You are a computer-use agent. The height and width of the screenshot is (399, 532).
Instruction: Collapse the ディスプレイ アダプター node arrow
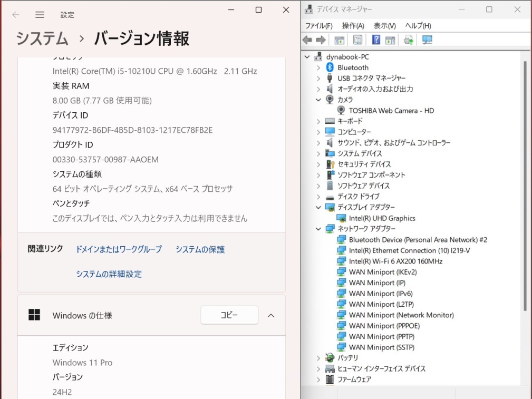click(x=318, y=207)
